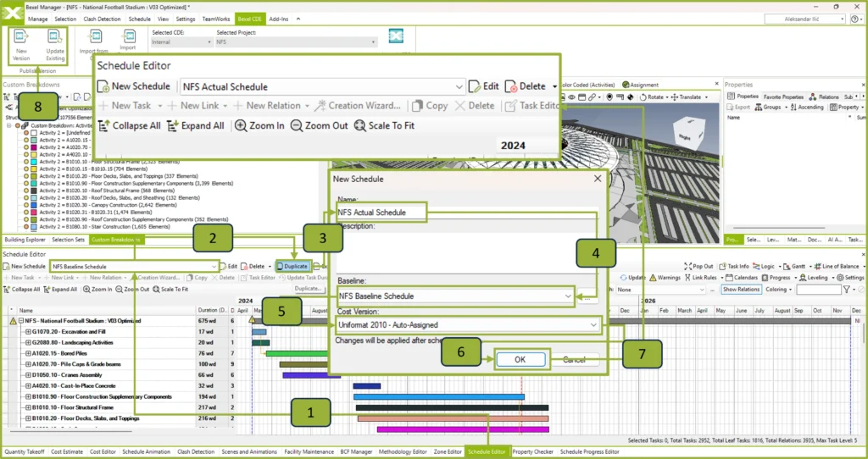Click the Update schedule icon
The width and height of the screenshot is (868, 459).
pyautogui.click(x=623, y=277)
